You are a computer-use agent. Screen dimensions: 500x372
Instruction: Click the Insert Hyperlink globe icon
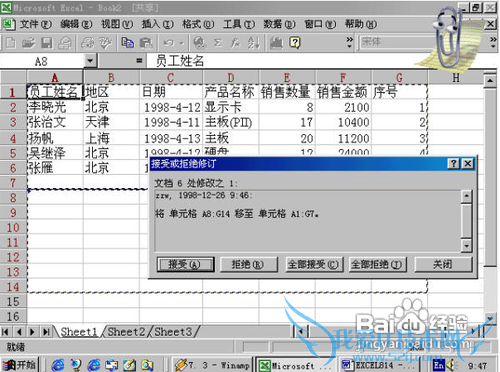click(200, 43)
